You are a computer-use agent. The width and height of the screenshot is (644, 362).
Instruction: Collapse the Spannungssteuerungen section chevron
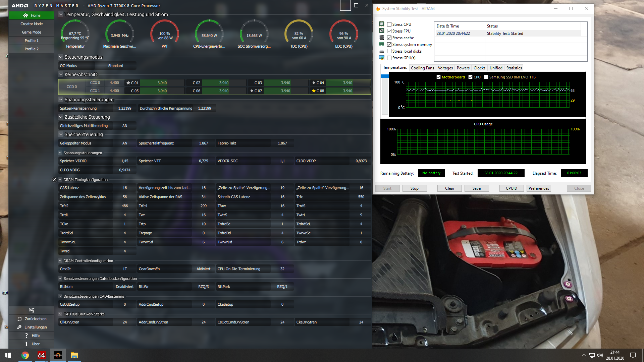61,100
